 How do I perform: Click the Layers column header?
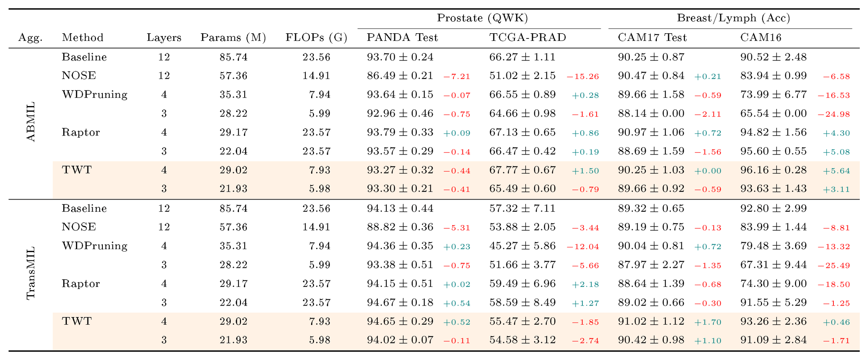pyautogui.click(x=164, y=37)
